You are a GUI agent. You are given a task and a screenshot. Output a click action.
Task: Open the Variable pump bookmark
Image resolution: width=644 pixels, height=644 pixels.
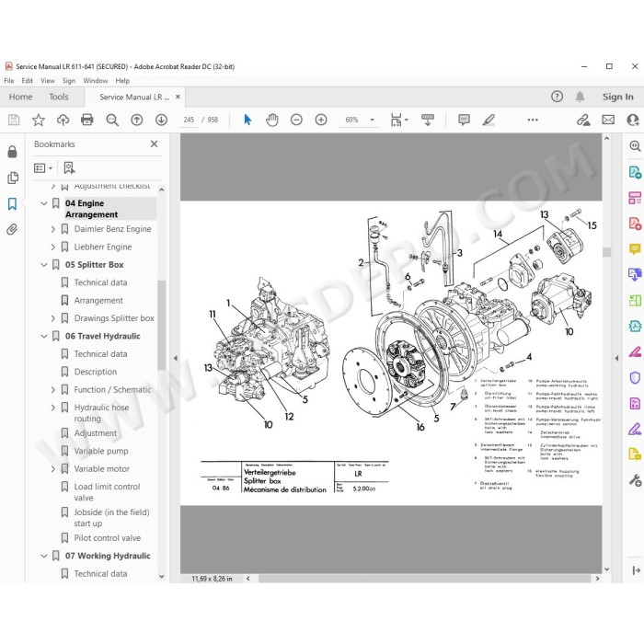[x=101, y=451]
